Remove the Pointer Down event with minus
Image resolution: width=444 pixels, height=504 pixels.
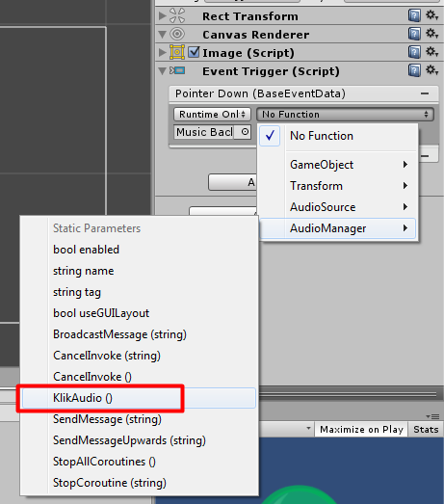tap(425, 93)
